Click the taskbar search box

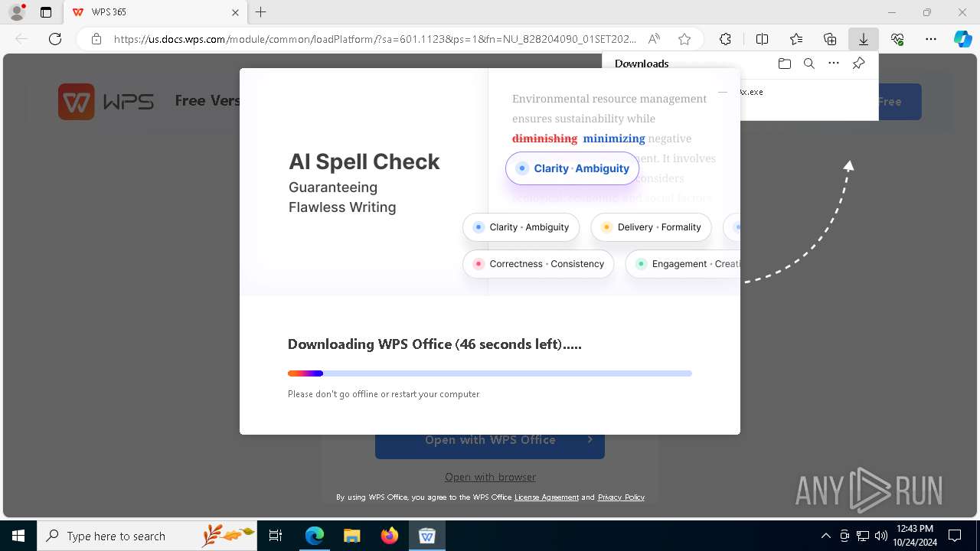tap(147, 536)
